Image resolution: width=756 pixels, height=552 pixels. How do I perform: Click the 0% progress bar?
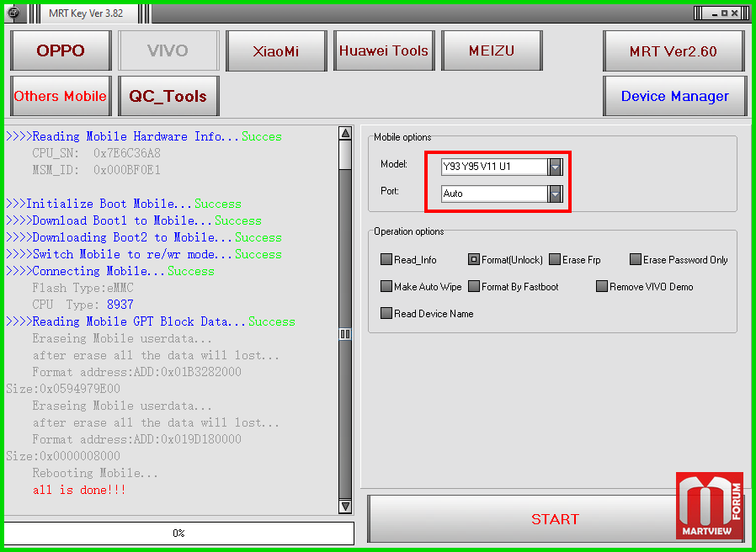pos(178,533)
